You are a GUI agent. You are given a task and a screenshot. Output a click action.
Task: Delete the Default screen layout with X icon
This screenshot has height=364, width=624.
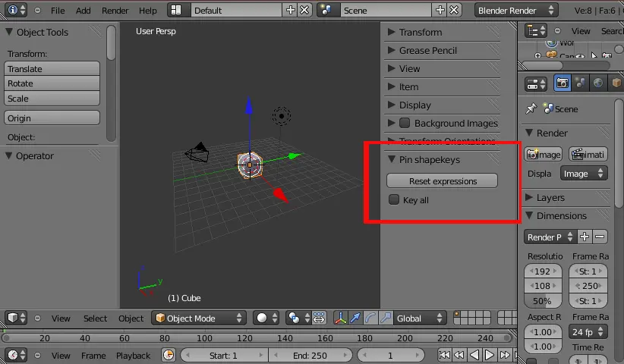coord(304,11)
